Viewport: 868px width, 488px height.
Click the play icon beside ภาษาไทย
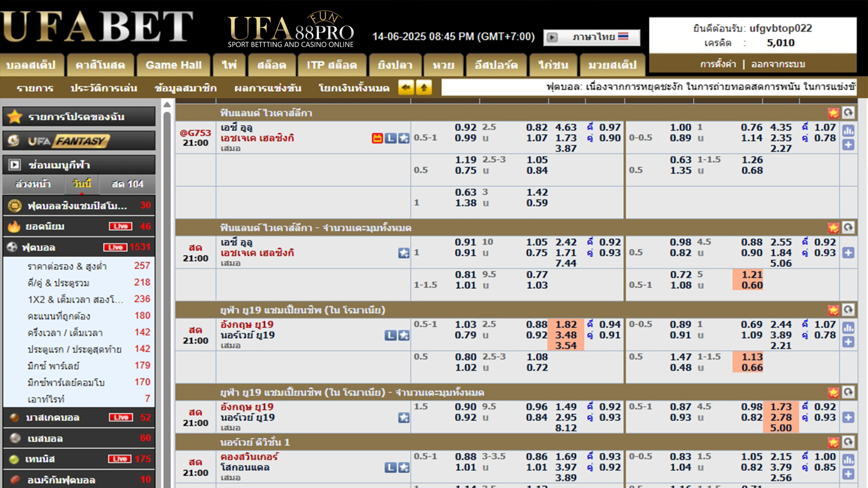(x=552, y=37)
